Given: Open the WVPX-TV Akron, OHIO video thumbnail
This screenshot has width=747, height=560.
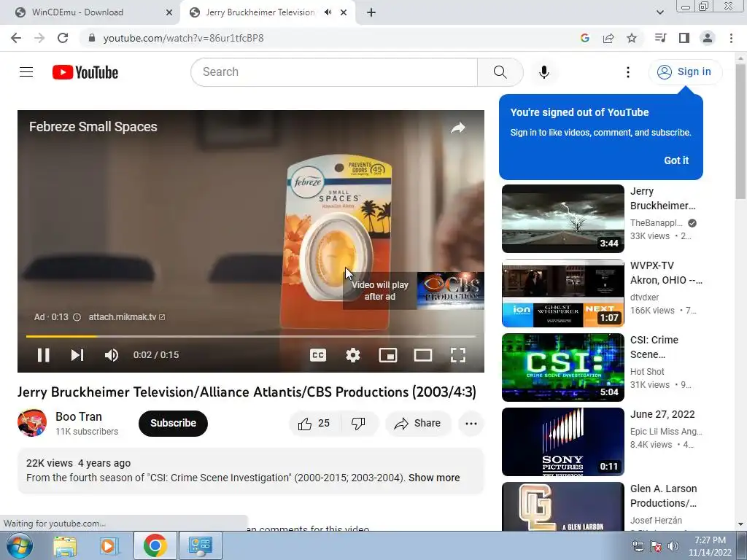Looking at the screenshot, I should (562, 293).
